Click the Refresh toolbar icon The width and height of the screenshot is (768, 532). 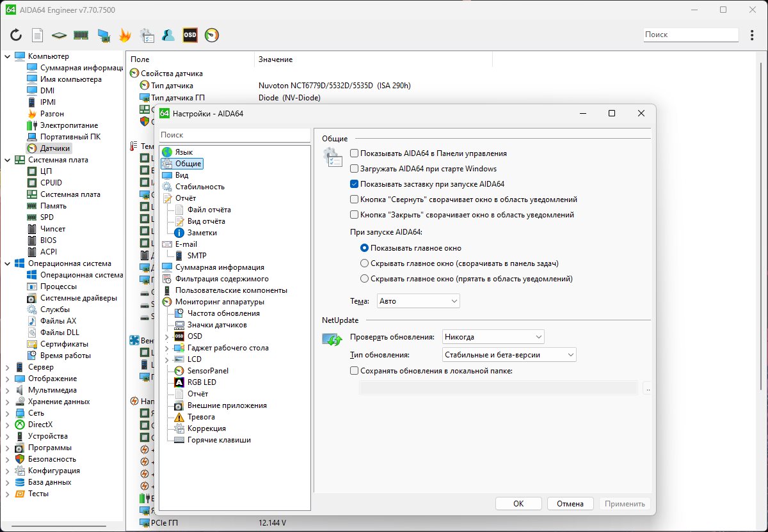[x=16, y=35]
